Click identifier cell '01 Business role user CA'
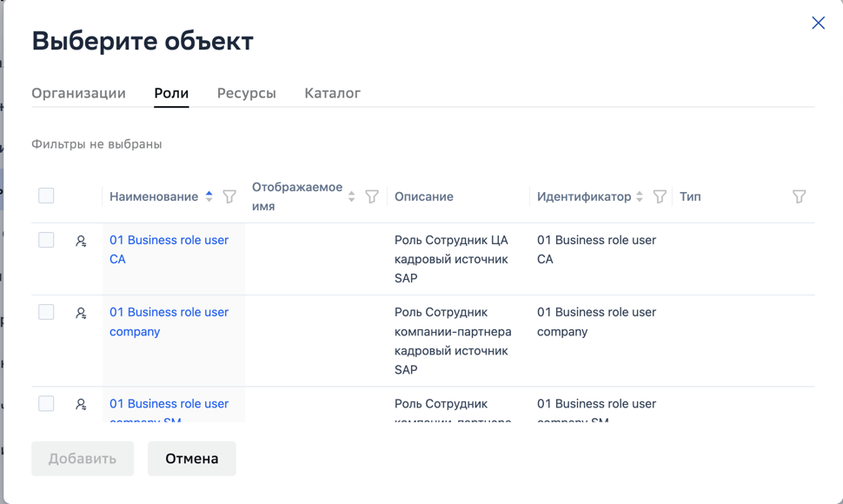The width and height of the screenshot is (843, 504). coord(597,249)
